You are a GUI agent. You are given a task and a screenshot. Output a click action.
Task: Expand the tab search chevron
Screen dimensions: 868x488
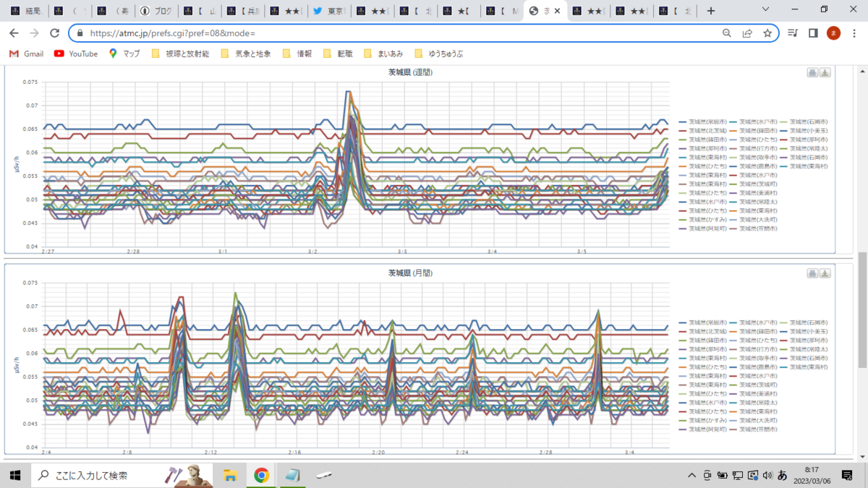pos(767,10)
